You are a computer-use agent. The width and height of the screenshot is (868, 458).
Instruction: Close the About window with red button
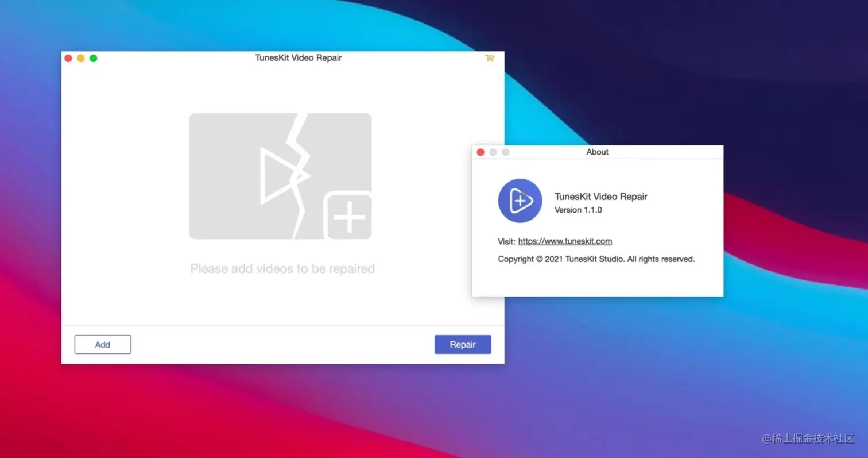(480, 152)
